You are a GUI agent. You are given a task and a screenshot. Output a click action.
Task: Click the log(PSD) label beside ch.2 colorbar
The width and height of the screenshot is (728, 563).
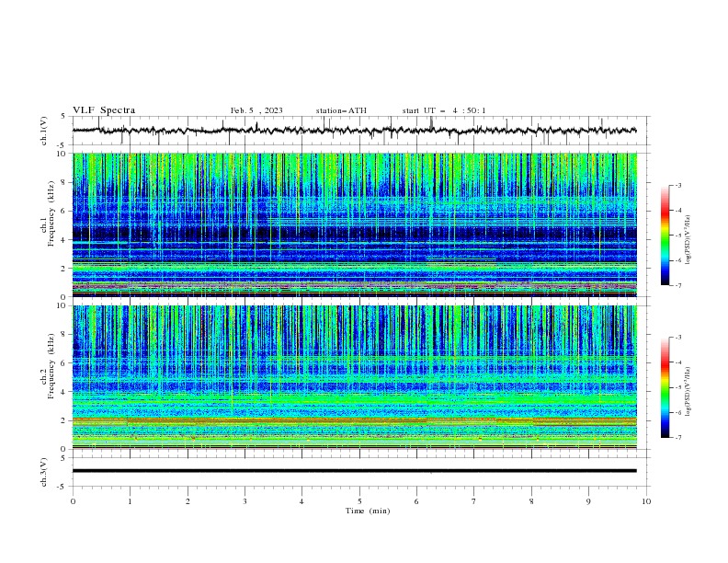pyautogui.click(x=688, y=392)
